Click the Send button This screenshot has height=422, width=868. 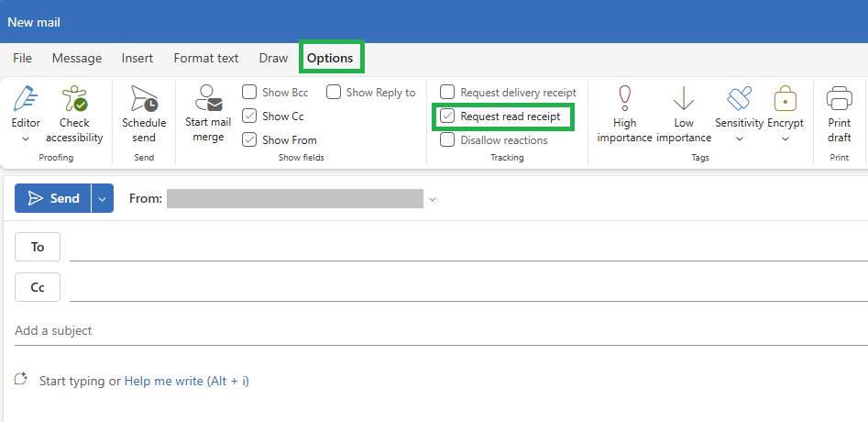(x=52, y=198)
